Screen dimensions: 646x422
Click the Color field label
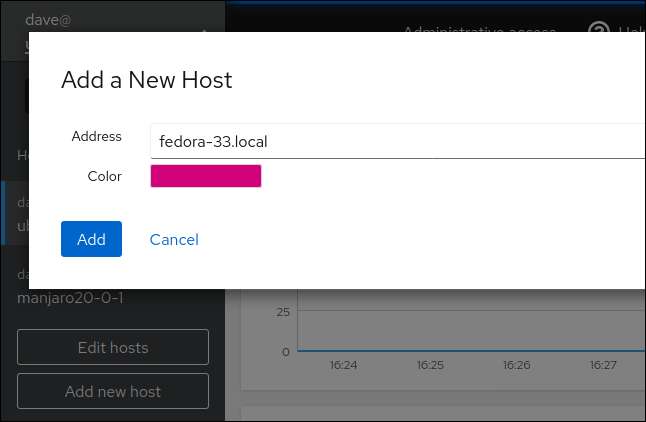104,176
